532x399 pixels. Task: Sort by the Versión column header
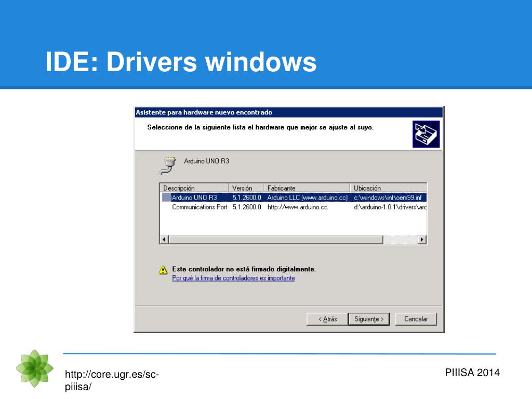[246, 188]
